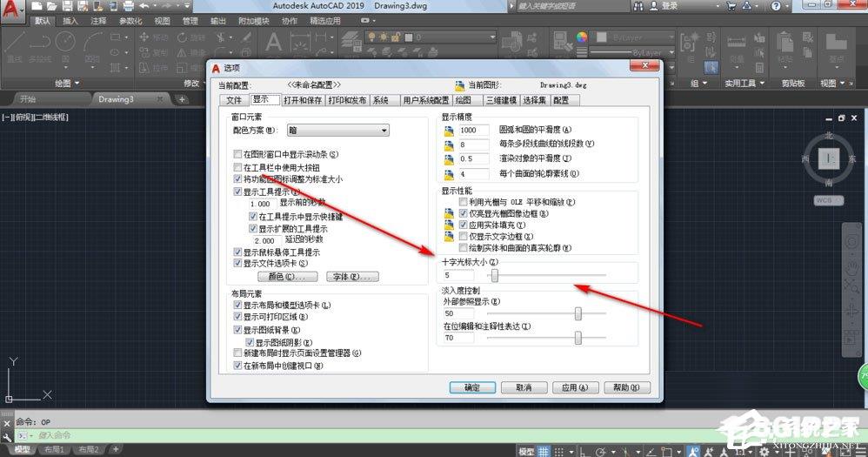Click the Cancel (取消) button in Options
The height and width of the screenshot is (457, 868).
pos(524,387)
